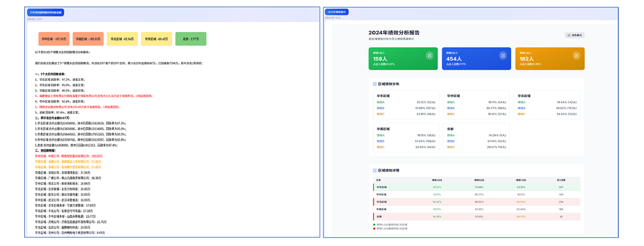Select the 华北区域 yellow swatch tile
This screenshot has height=246, width=644.
coord(122,38)
